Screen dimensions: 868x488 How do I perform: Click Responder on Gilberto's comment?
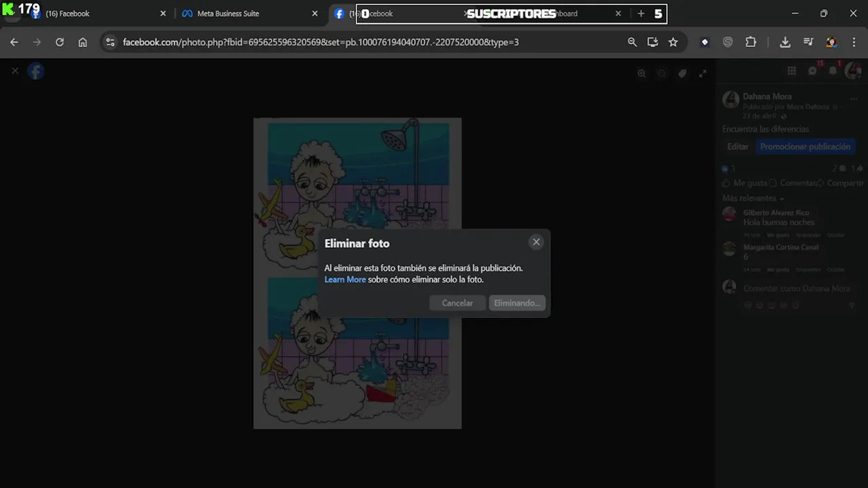pyautogui.click(x=808, y=235)
